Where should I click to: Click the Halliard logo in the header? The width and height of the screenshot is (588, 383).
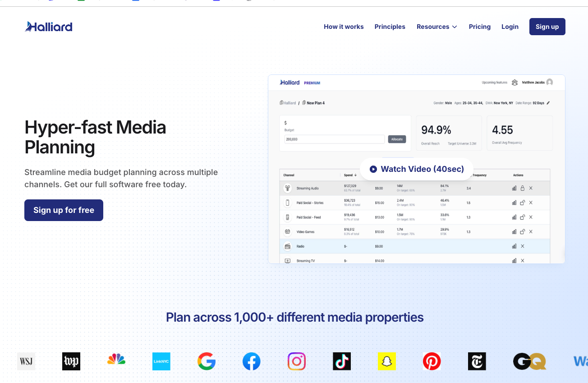coord(49,27)
